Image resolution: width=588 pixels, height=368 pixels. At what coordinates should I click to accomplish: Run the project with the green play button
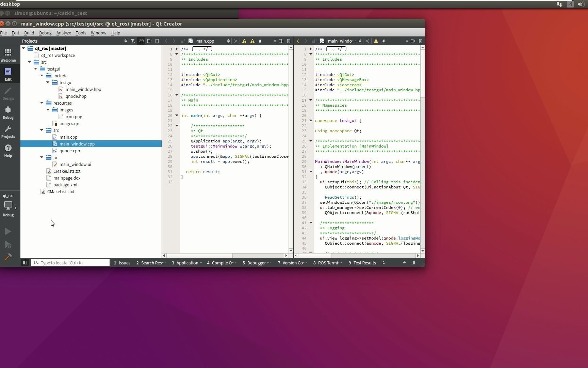[8, 231]
